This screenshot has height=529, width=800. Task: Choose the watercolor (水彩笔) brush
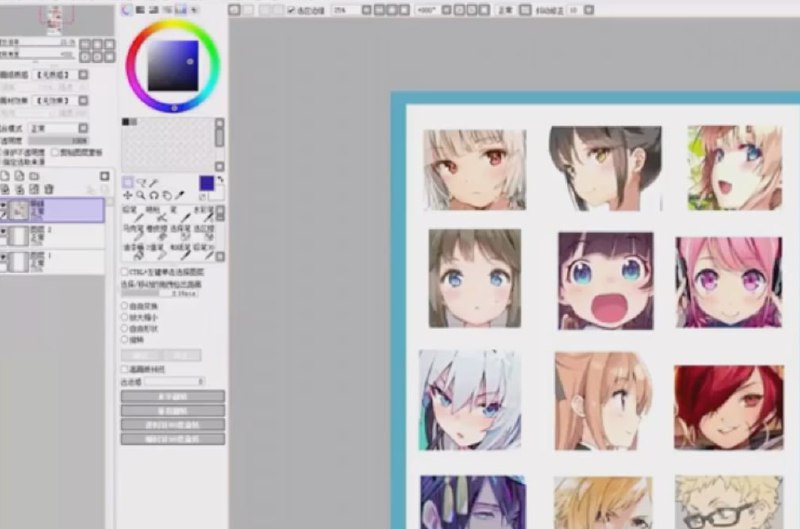point(203,214)
